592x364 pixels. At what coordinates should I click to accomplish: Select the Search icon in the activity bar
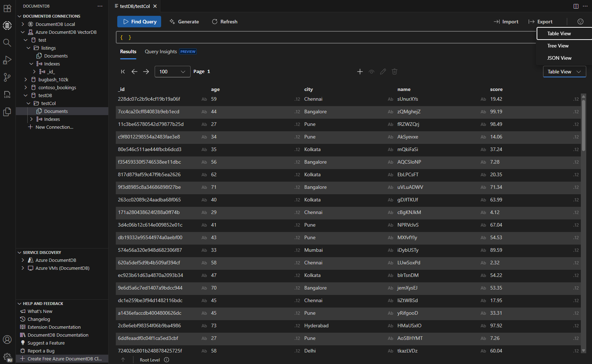[7, 43]
